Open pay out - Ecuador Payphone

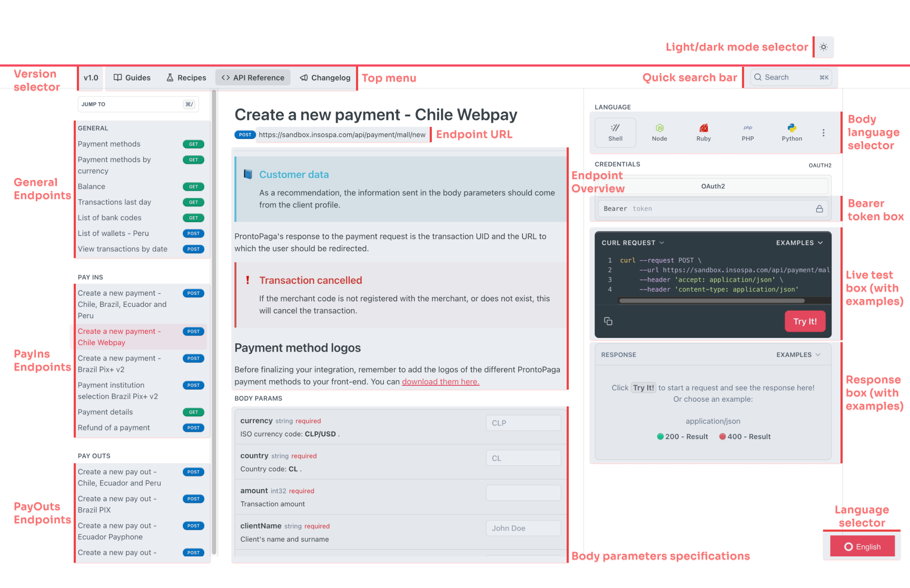point(141,531)
